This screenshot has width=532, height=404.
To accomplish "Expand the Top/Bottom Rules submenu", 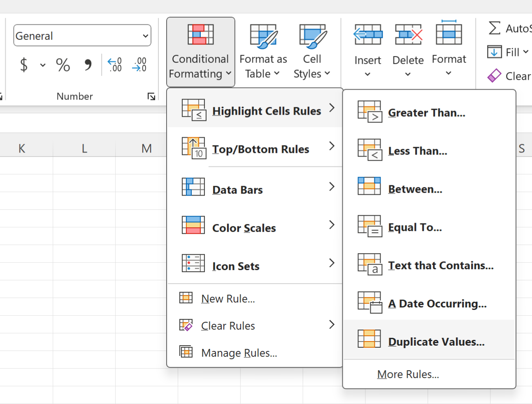I will point(260,149).
